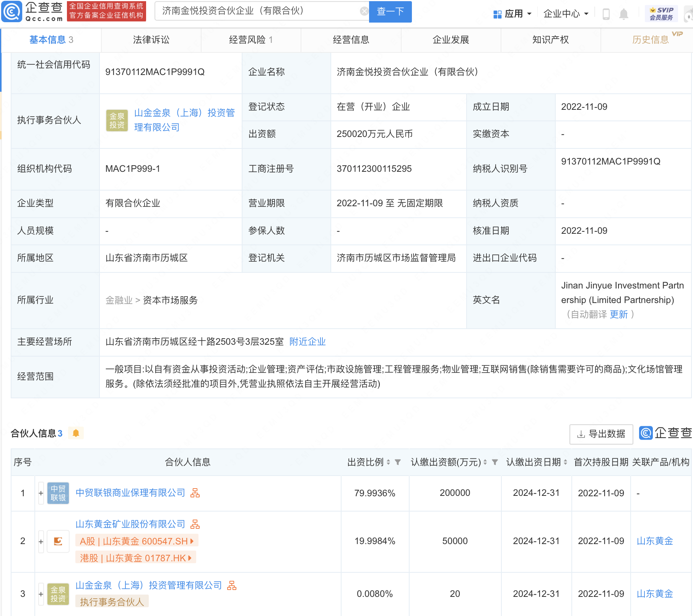This screenshot has height=616, width=693.
Task: Click the Qcc logo at top left
Action: coord(33,11)
